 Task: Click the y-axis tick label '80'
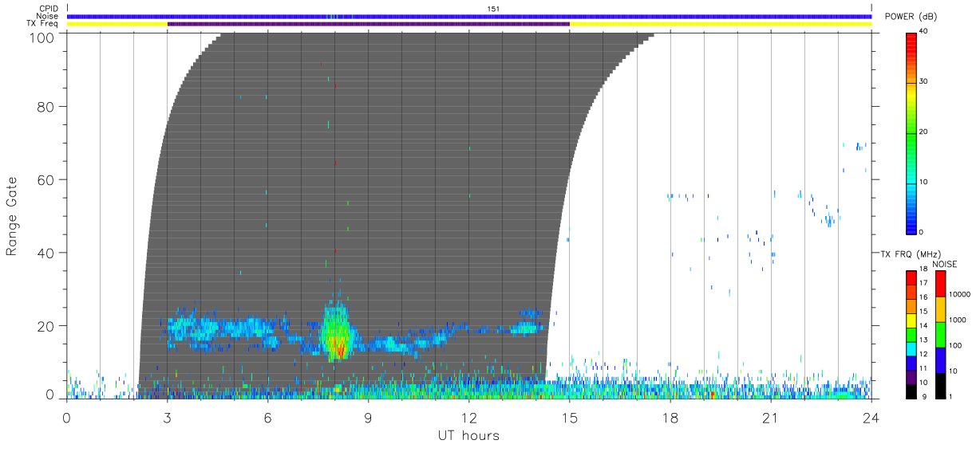coord(48,106)
